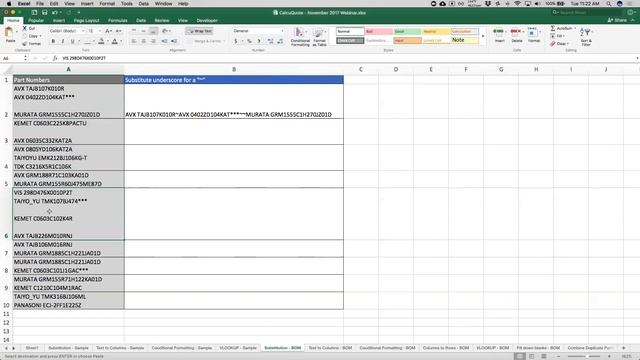Open the Tools menu in macOS menu bar

tap(127, 4)
